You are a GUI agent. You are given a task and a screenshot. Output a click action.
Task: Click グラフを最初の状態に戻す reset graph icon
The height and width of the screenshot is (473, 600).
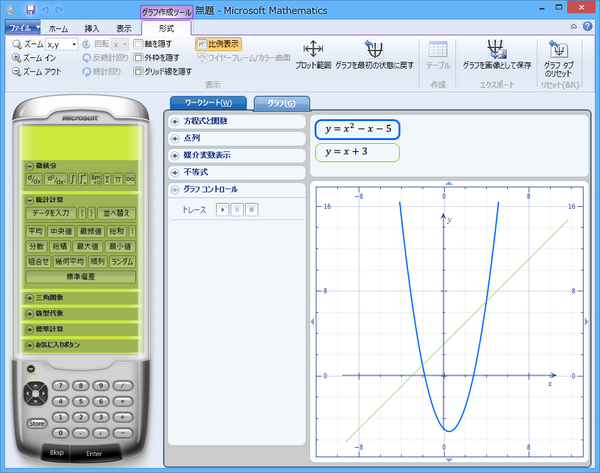[374, 49]
